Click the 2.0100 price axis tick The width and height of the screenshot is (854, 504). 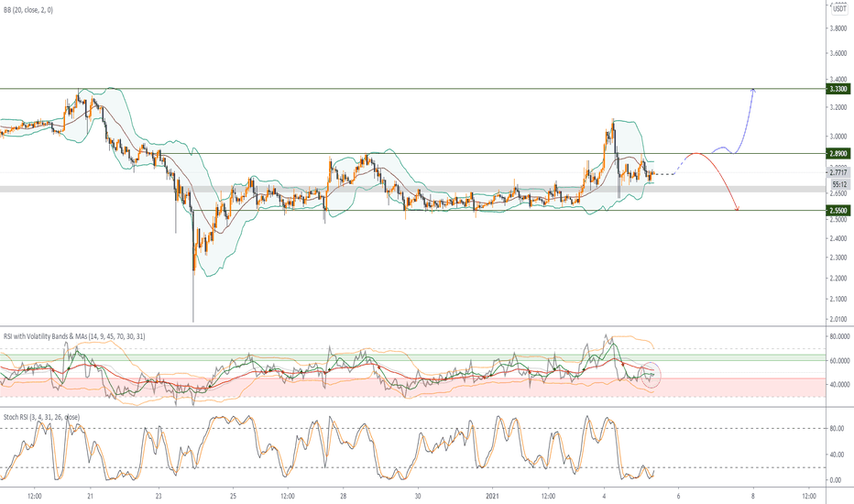pyautogui.click(x=838, y=319)
